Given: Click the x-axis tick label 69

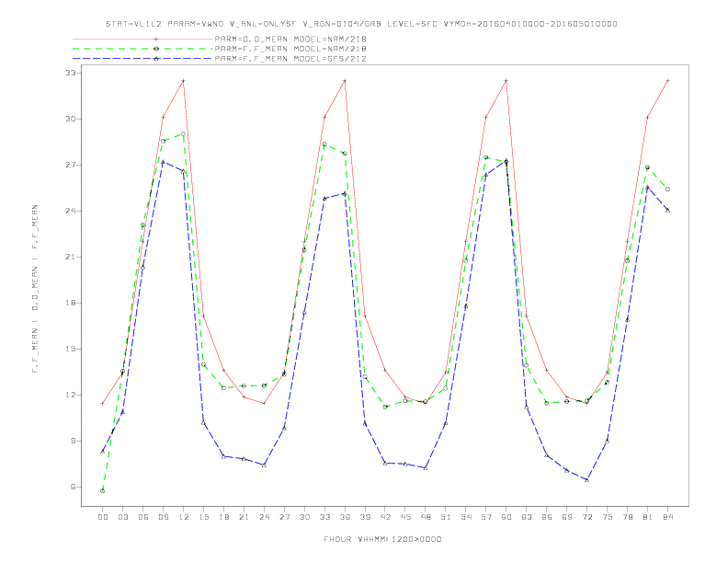Looking at the screenshot, I should pyautogui.click(x=567, y=517).
